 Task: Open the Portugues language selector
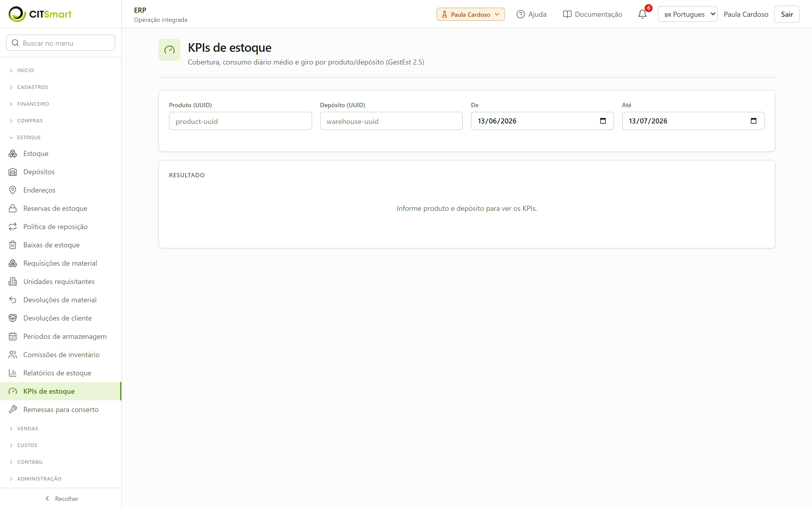coord(687,14)
